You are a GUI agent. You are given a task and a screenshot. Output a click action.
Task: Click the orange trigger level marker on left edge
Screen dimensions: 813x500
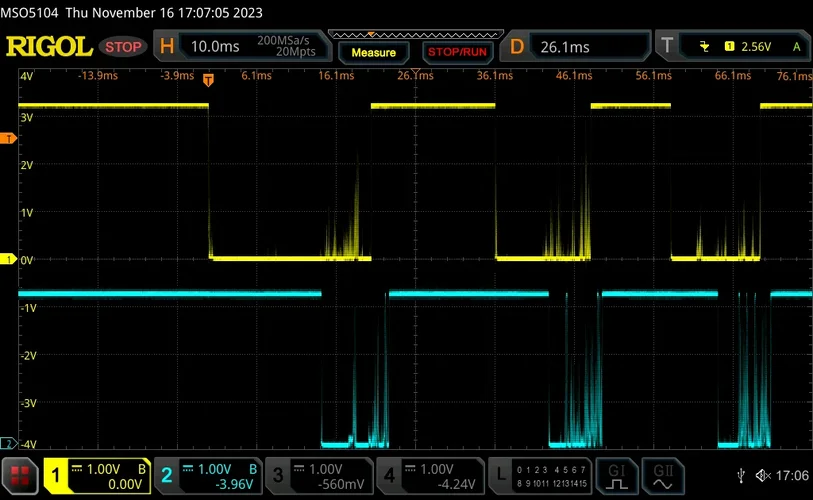coord(9,139)
